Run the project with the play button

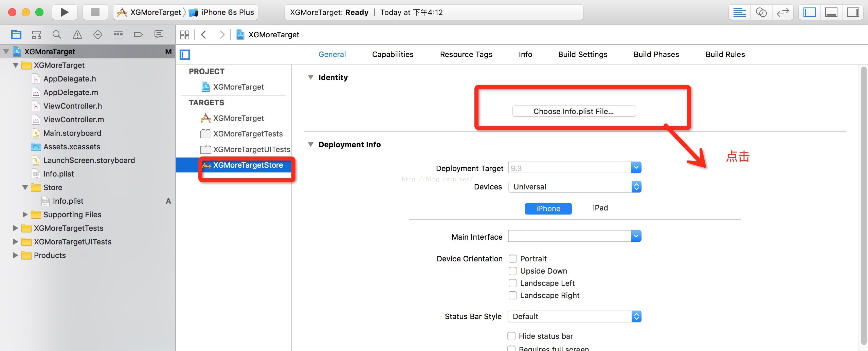65,13
